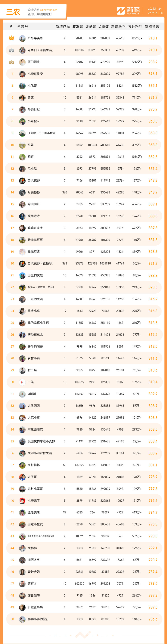Click the bronze crown rank-three icon
This screenshot has height=644, width=167.
point(11,62)
